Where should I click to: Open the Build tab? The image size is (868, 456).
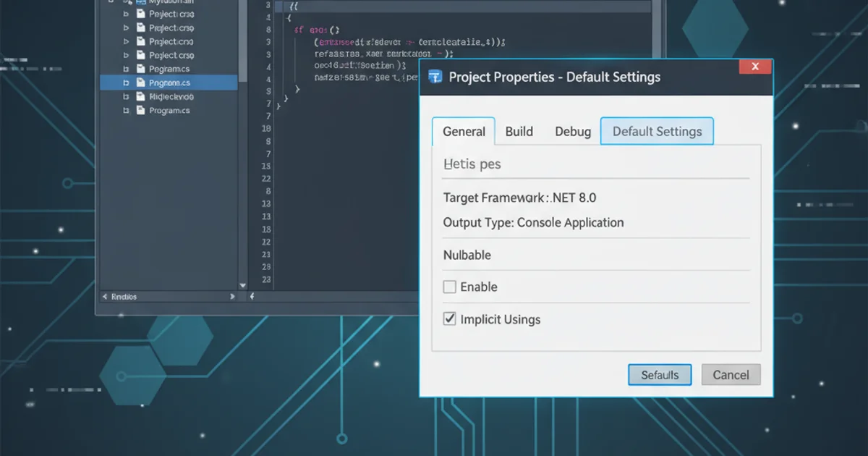519,132
